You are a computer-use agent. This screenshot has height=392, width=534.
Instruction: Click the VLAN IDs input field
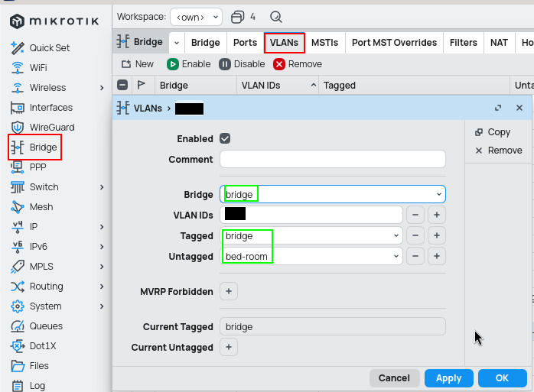(x=311, y=215)
